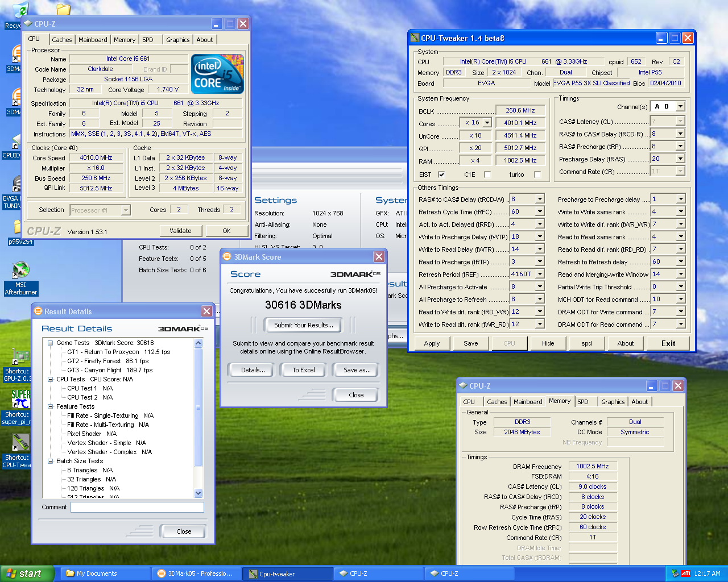Click the Result Details window title icon

38,311
